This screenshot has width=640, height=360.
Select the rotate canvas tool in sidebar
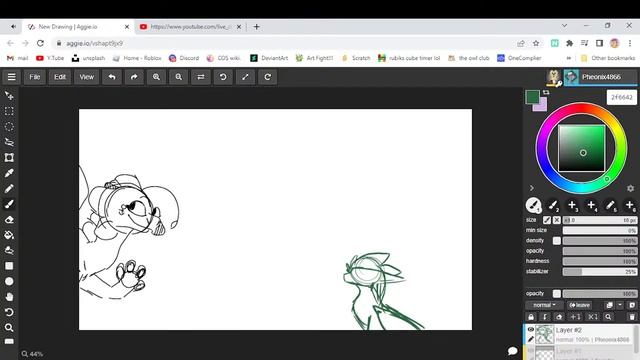tap(9, 312)
